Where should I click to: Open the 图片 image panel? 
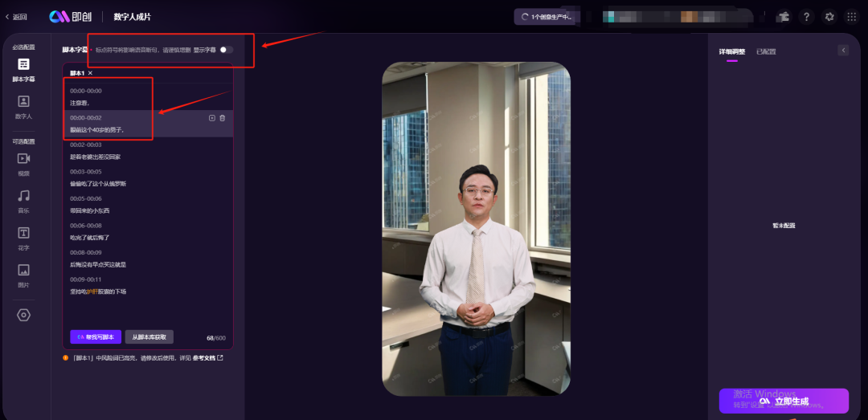point(23,274)
